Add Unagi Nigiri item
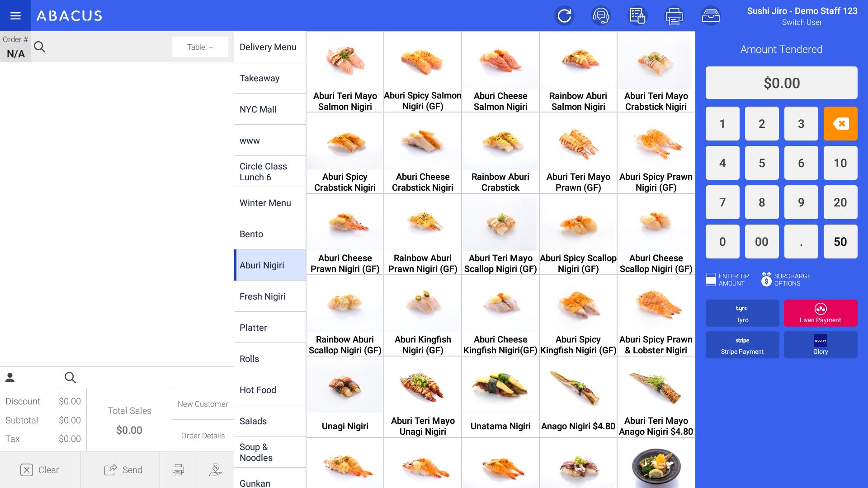 [345, 397]
